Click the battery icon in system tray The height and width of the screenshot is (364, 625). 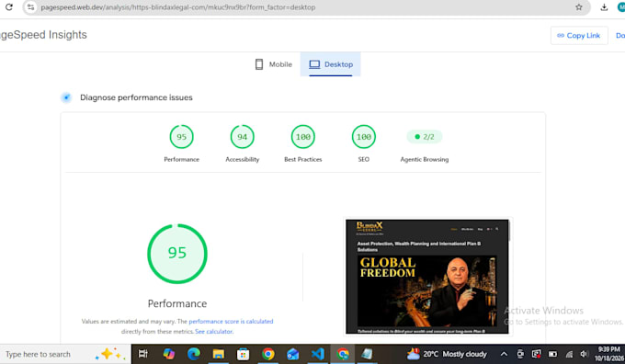click(552, 354)
